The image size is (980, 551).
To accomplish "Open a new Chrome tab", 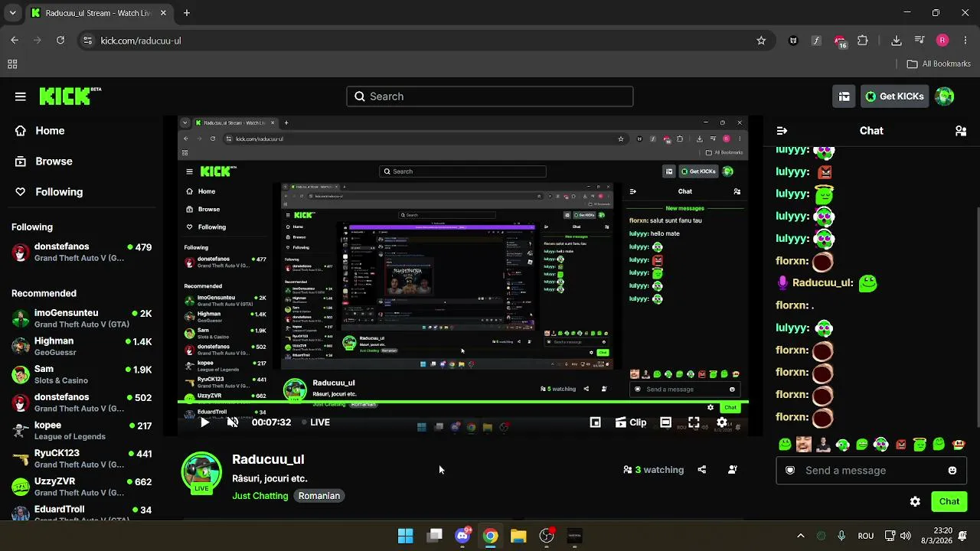I will pyautogui.click(x=187, y=13).
